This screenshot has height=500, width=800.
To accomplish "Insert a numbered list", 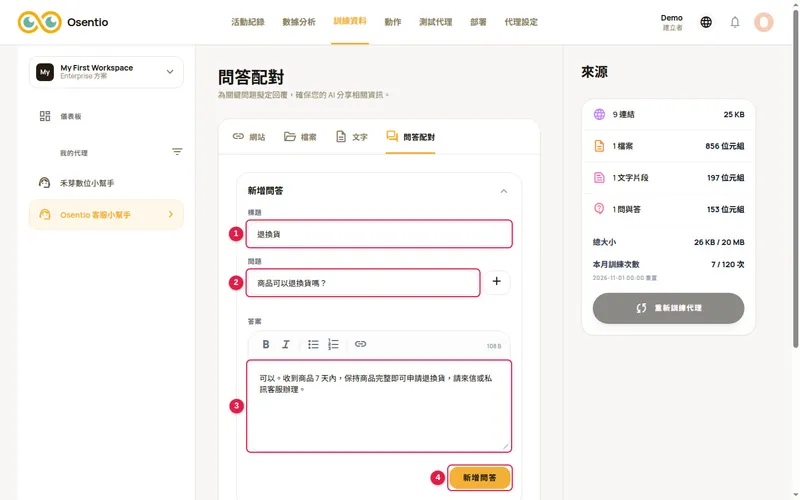I will point(333,344).
